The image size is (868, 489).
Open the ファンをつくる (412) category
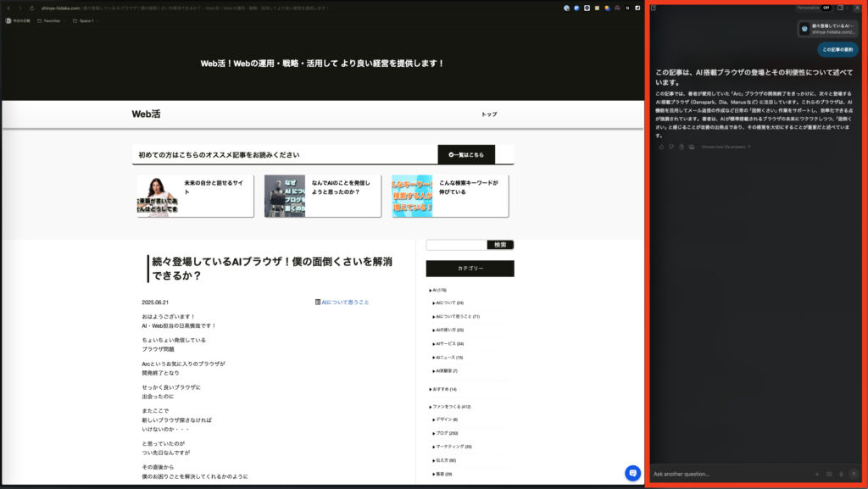pyautogui.click(x=450, y=407)
